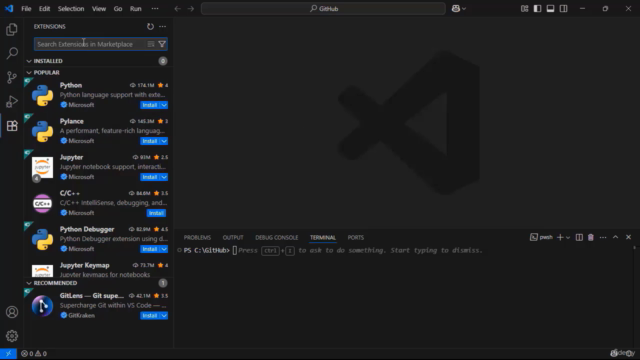This screenshot has height=360, width=640.
Task: Show more menu items ellipsis
Action: point(155,9)
